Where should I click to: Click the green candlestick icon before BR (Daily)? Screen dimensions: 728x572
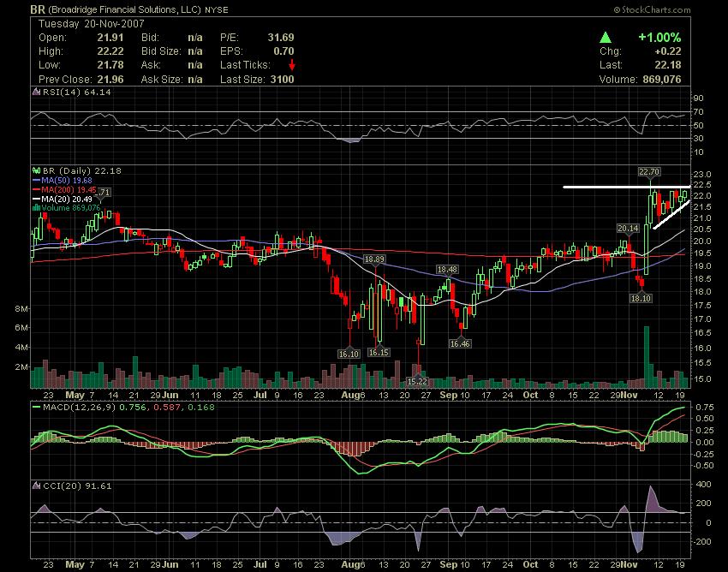click(x=36, y=171)
